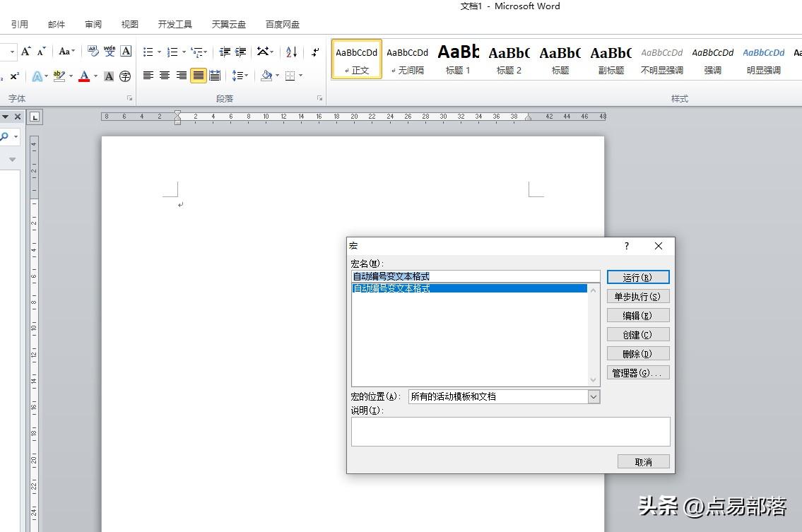The width and height of the screenshot is (802, 532).
Task: Open the 宏的位置 dropdown list
Action: click(x=594, y=397)
